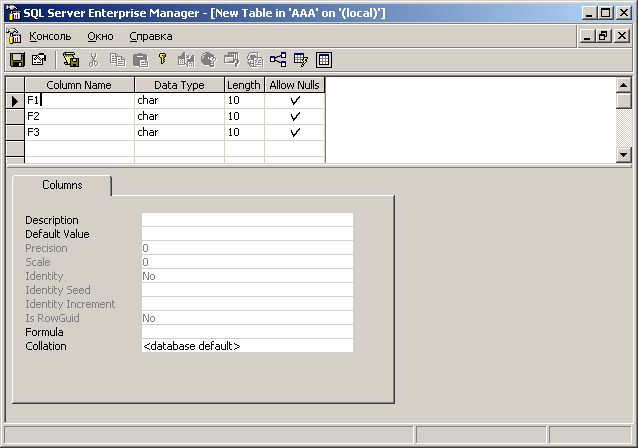
Task: Click the Scale field value 0
Action: coord(247,262)
